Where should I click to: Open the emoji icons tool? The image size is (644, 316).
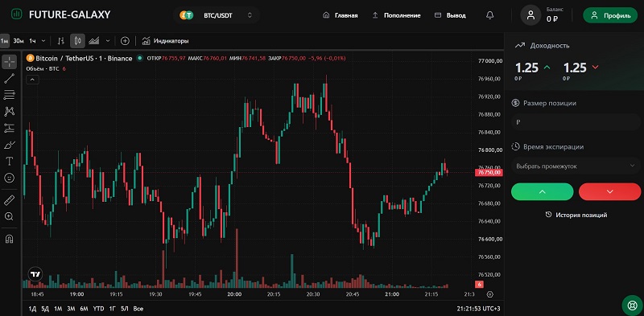tap(10, 178)
